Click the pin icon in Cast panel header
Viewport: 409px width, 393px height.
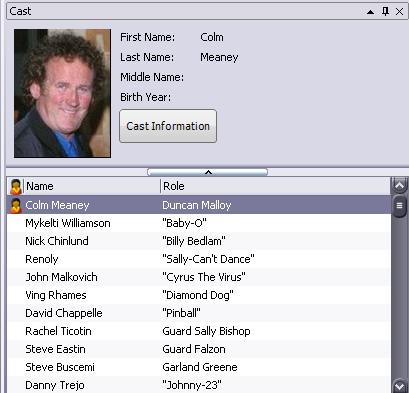pyautogui.click(x=385, y=11)
